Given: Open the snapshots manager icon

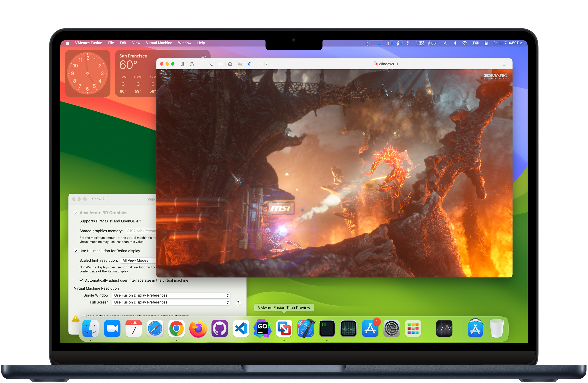Looking at the screenshot, I should point(192,64).
